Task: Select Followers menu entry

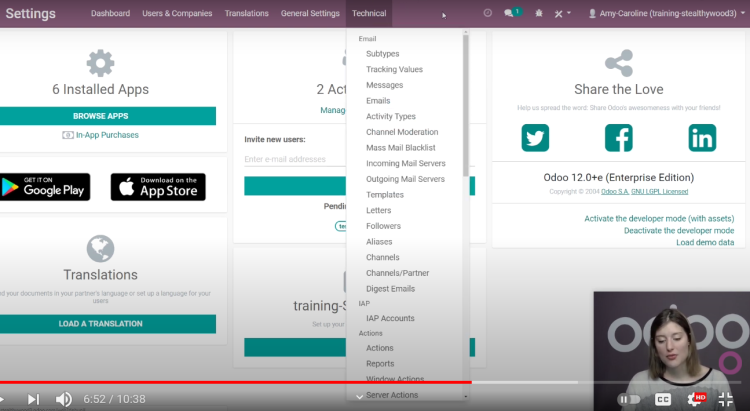Action: point(383,226)
